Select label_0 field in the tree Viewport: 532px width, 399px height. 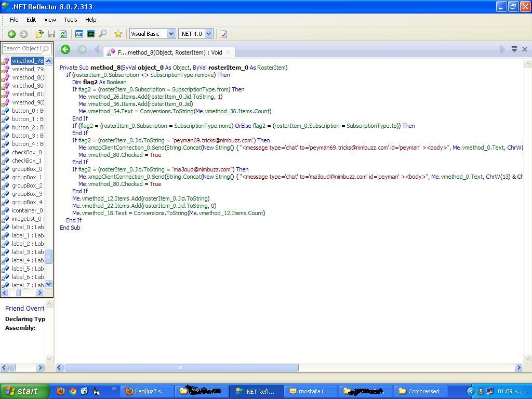click(x=28, y=227)
